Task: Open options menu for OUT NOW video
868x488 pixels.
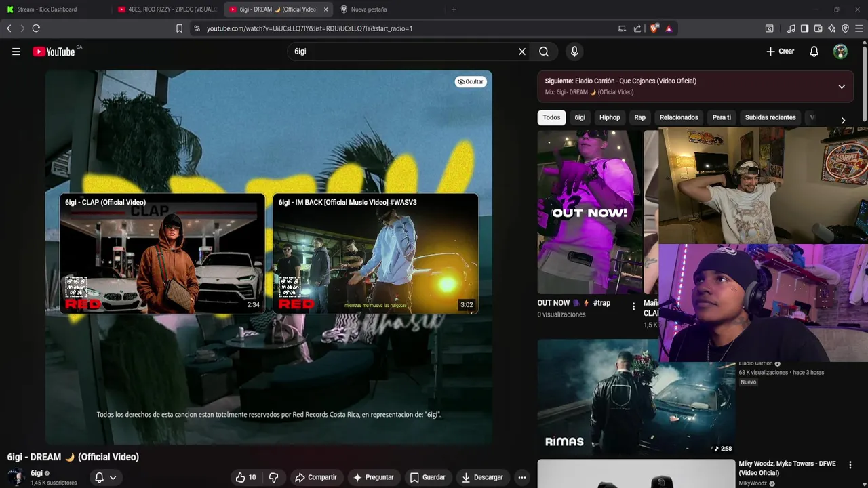Action: pyautogui.click(x=634, y=306)
